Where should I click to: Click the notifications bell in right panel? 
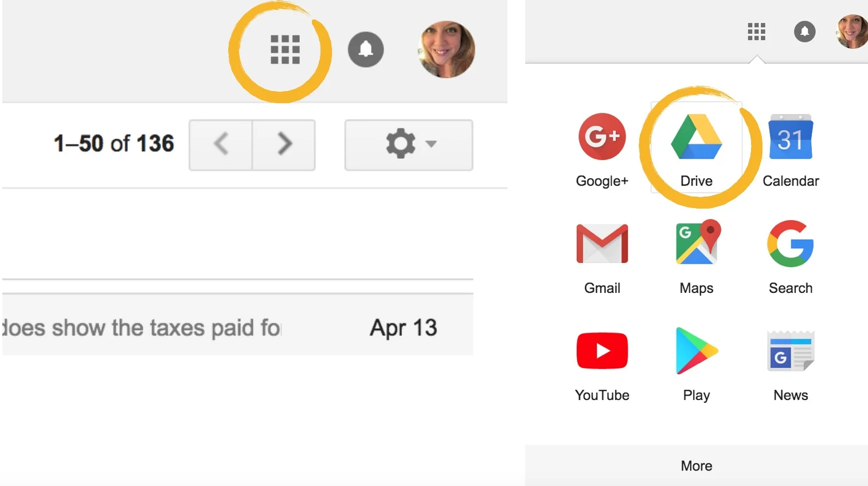[x=805, y=32]
